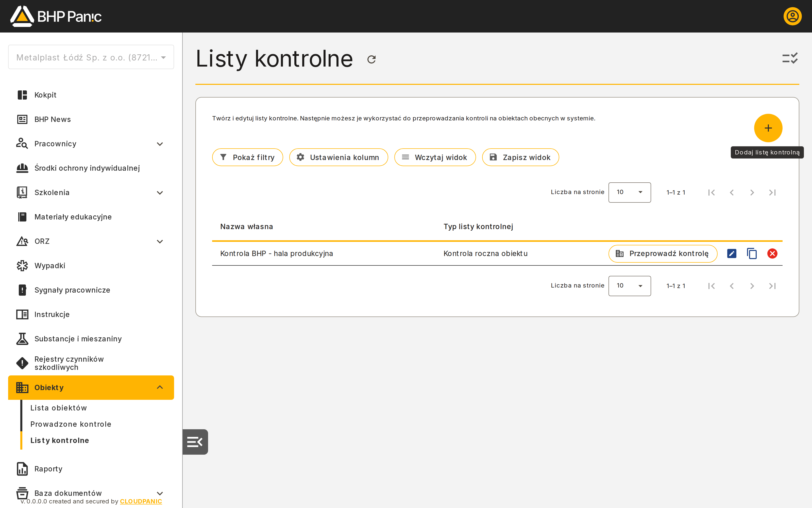This screenshot has height=508, width=812.
Task: Click Pokaż filtry button
Action: (247, 157)
